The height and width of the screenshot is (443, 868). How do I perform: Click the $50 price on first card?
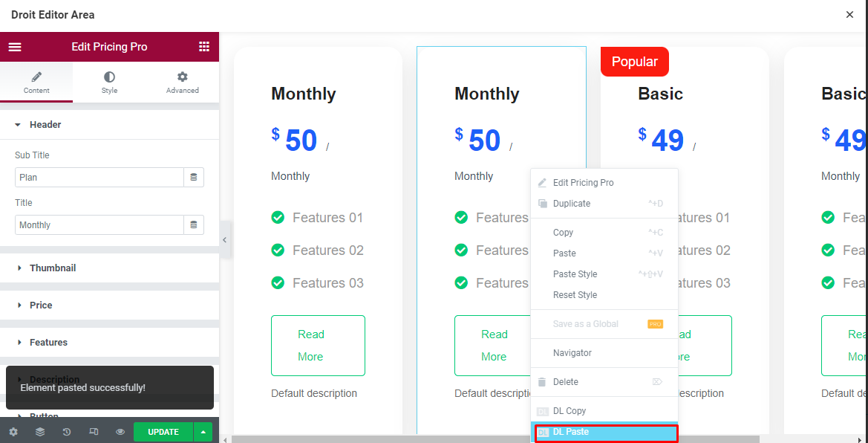pos(294,140)
